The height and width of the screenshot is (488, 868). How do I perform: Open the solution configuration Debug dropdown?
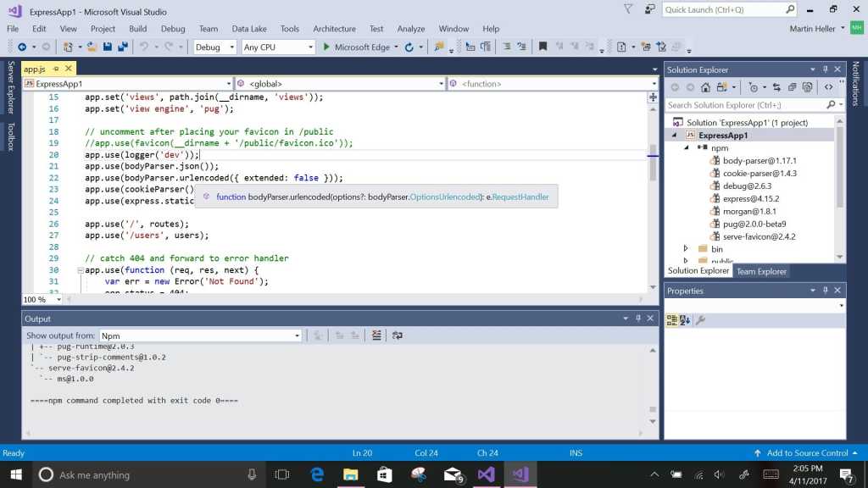click(x=231, y=47)
